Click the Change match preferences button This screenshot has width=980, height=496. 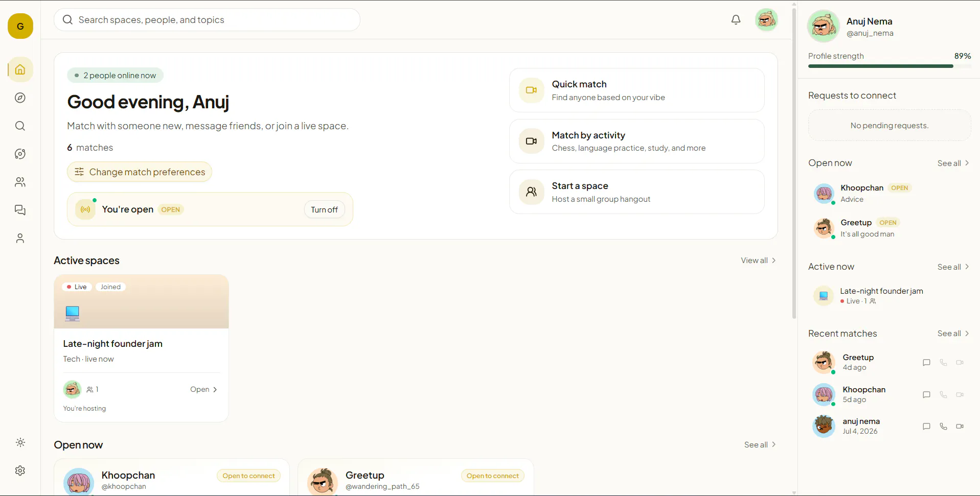click(x=140, y=172)
